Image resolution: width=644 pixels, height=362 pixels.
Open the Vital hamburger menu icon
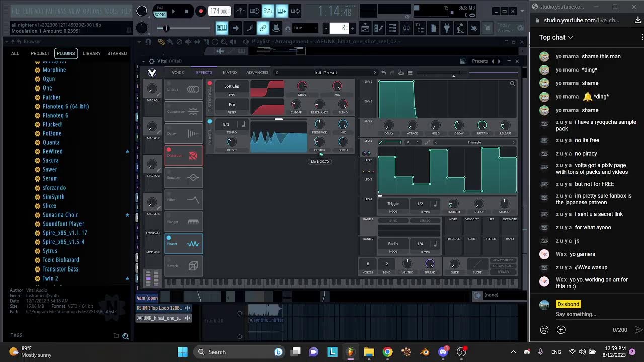[410, 73]
